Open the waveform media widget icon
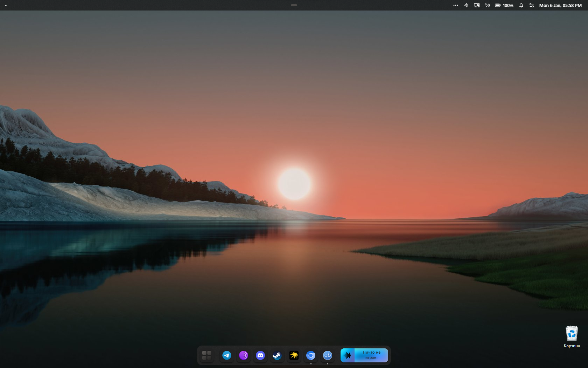The width and height of the screenshot is (588, 368). click(348, 355)
